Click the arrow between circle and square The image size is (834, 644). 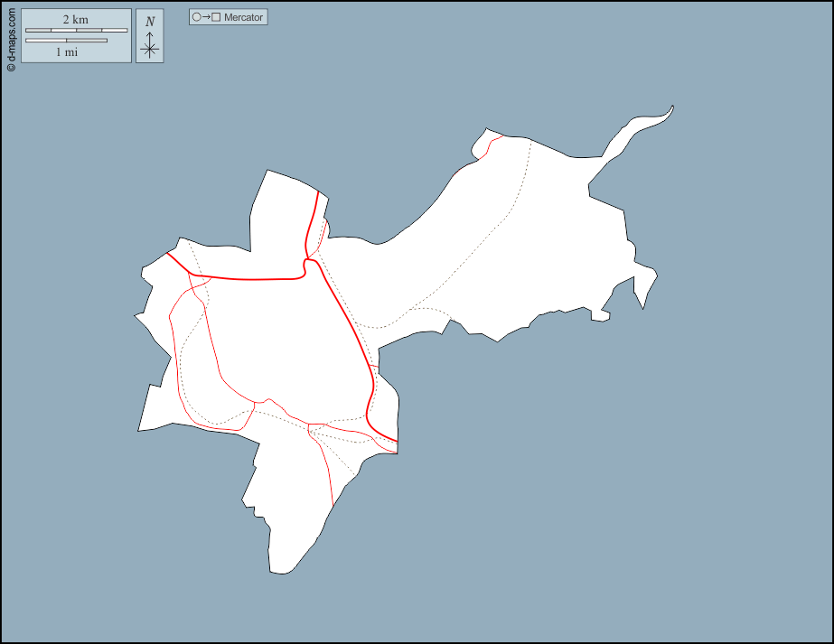point(206,17)
